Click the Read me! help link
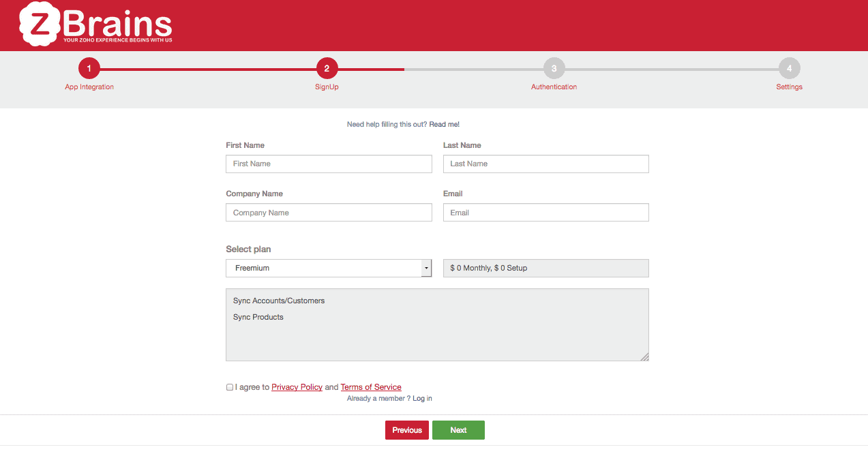This screenshot has width=868, height=456. (444, 125)
